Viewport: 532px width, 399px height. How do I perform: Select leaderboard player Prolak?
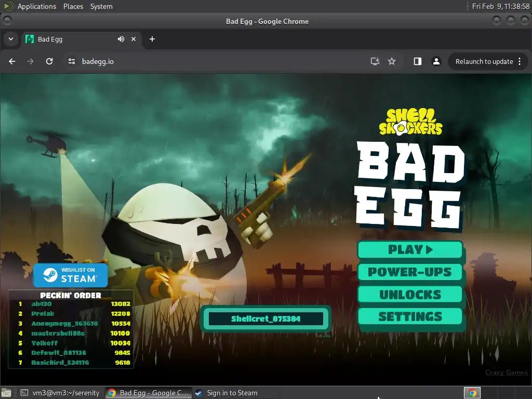point(43,313)
